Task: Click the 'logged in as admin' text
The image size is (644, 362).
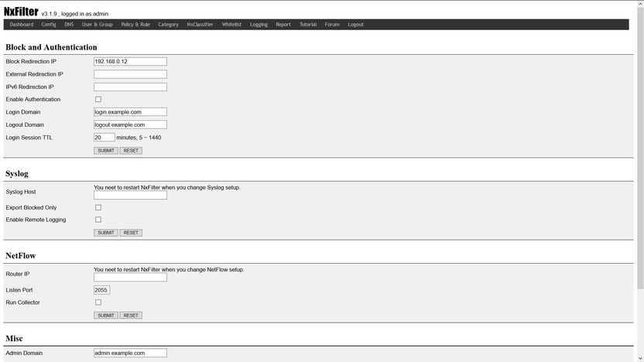Action: pyautogui.click(x=84, y=14)
